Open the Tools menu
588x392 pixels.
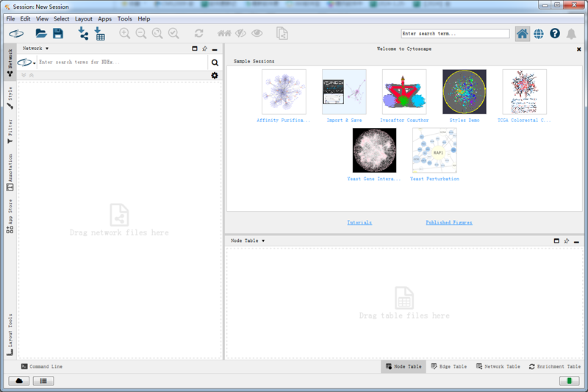pos(124,19)
